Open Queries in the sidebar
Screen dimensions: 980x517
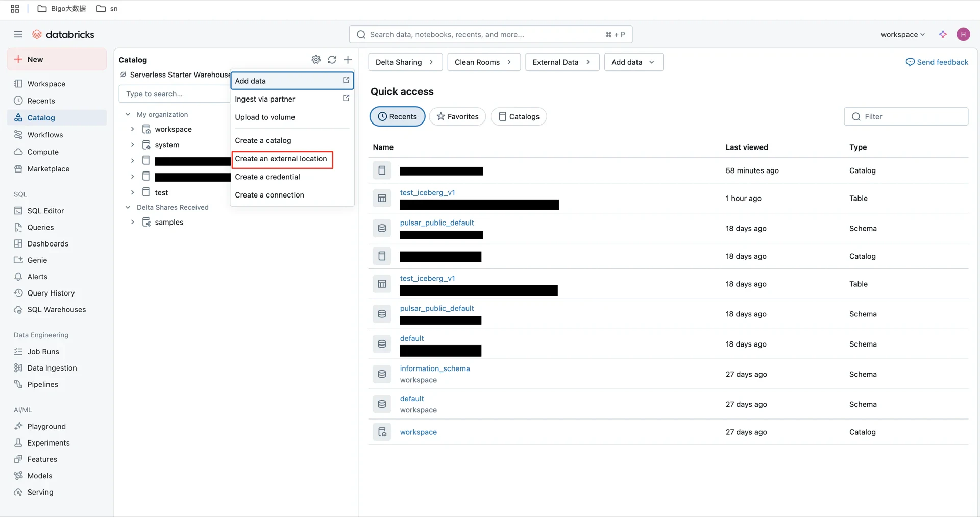pyautogui.click(x=57, y=227)
